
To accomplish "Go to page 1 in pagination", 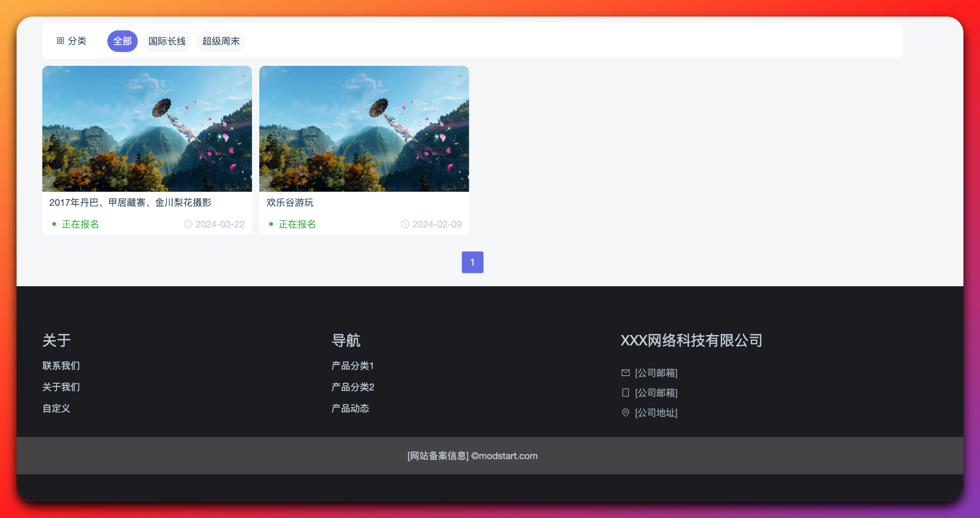I will pos(472,262).
